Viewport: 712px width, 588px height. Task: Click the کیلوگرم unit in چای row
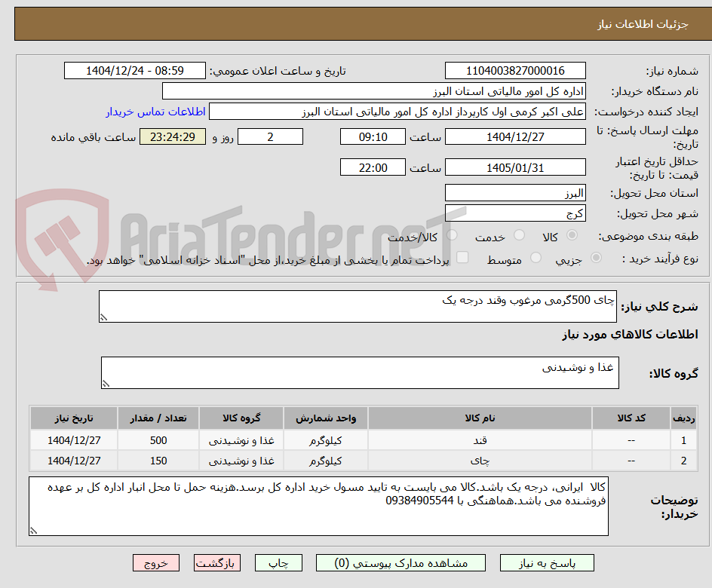point(326,461)
